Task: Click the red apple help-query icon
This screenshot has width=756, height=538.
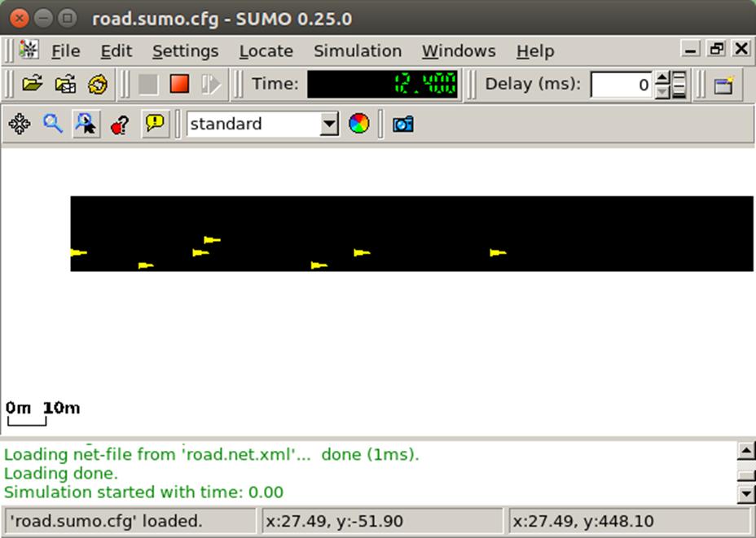Action: pos(119,125)
